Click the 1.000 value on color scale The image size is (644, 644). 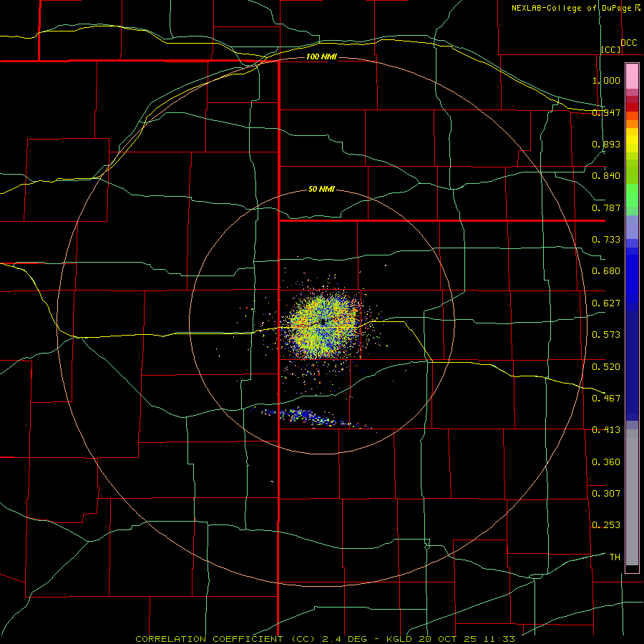coord(606,80)
